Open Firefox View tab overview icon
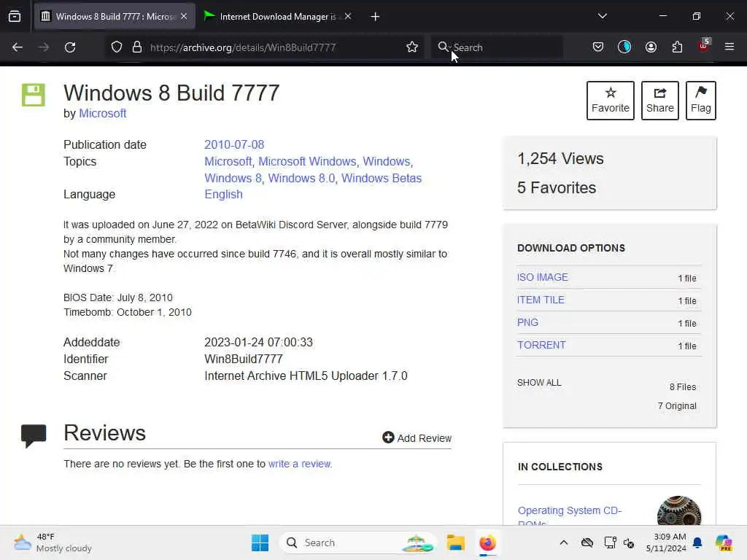Image resolution: width=747 pixels, height=560 pixels. 15,17
